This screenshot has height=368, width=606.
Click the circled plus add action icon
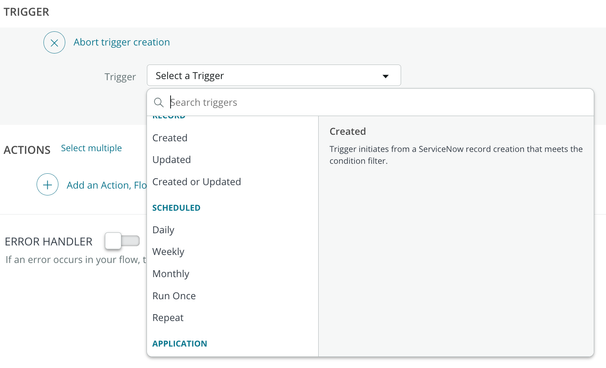click(48, 185)
